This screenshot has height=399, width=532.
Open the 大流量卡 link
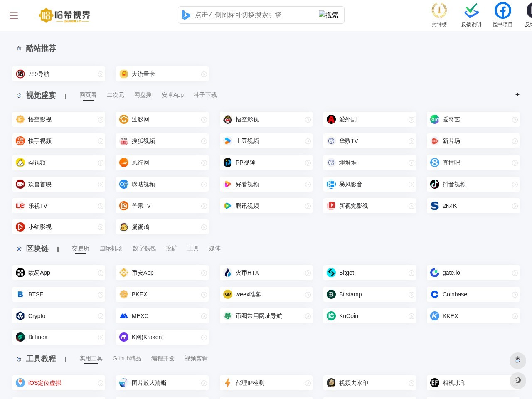point(143,74)
